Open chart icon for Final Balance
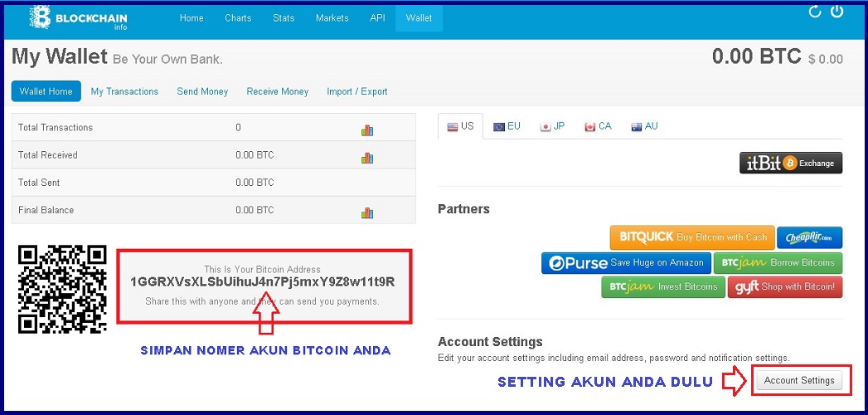 pyautogui.click(x=367, y=212)
